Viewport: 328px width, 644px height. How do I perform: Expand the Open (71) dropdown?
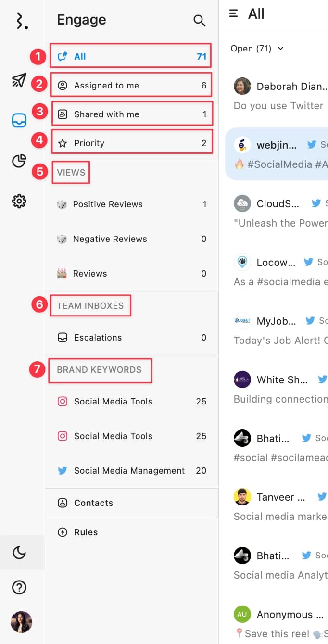(257, 49)
